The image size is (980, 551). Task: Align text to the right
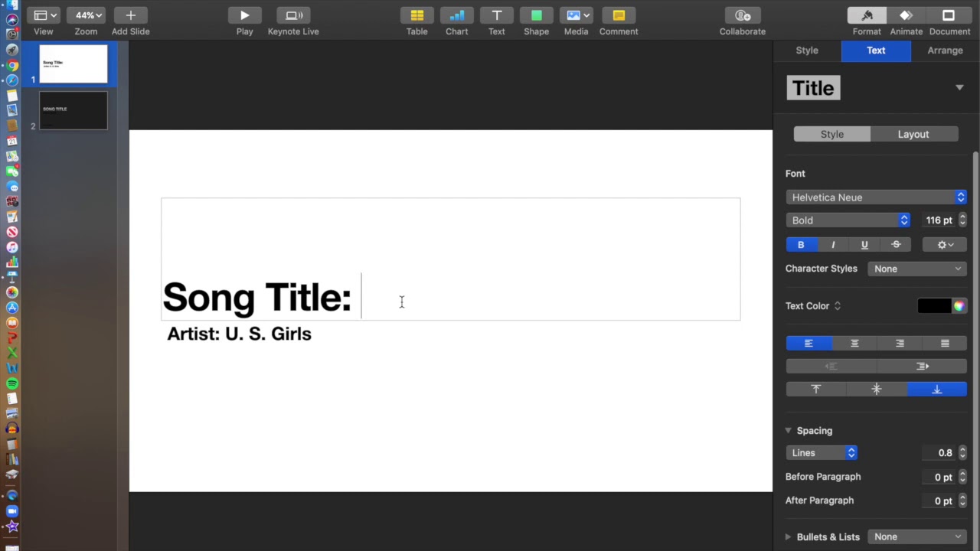point(900,344)
